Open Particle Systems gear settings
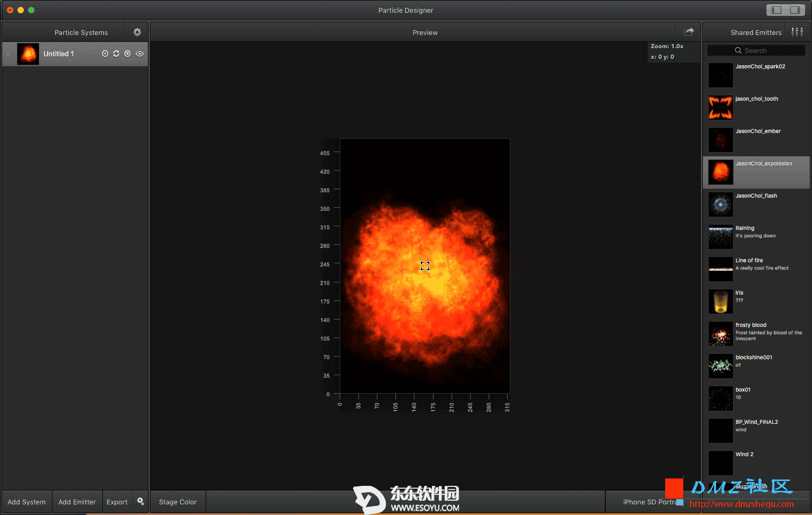This screenshot has height=515, width=812. point(137,32)
